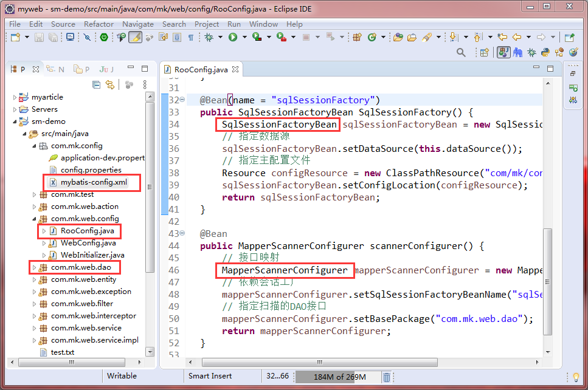
Task: Switch to the blue elephant PHP perspective
Action: tap(518, 52)
